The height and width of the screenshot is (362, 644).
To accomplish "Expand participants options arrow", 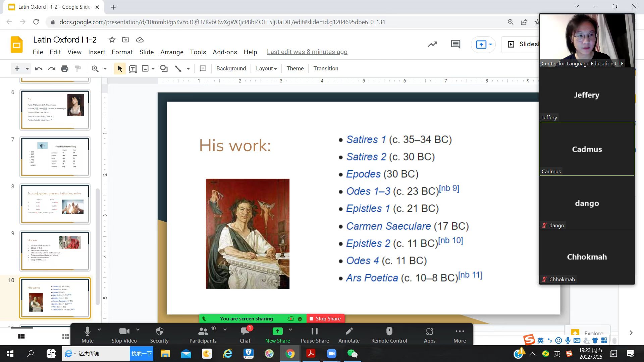I will click(x=225, y=330).
